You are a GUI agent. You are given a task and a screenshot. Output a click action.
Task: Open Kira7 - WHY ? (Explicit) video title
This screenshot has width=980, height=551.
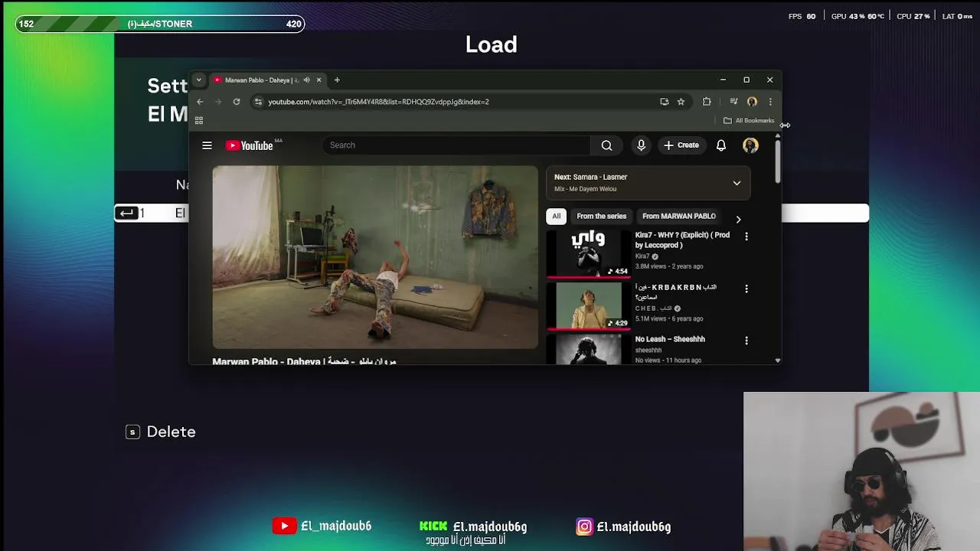(682, 240)
